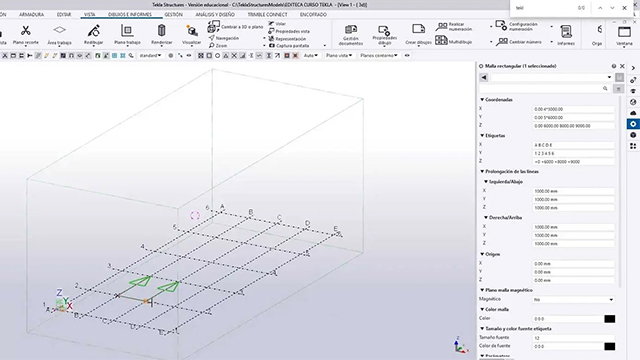Image resolution: width=640 pixels, height=360 pixels.
Task: Click Cambiar número
Action: (519, 42)
